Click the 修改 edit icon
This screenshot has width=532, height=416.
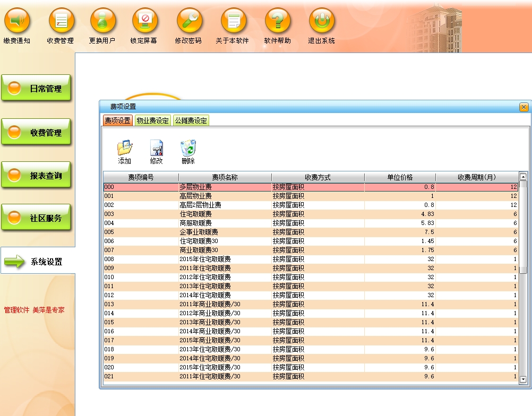(x=157, y=148)
